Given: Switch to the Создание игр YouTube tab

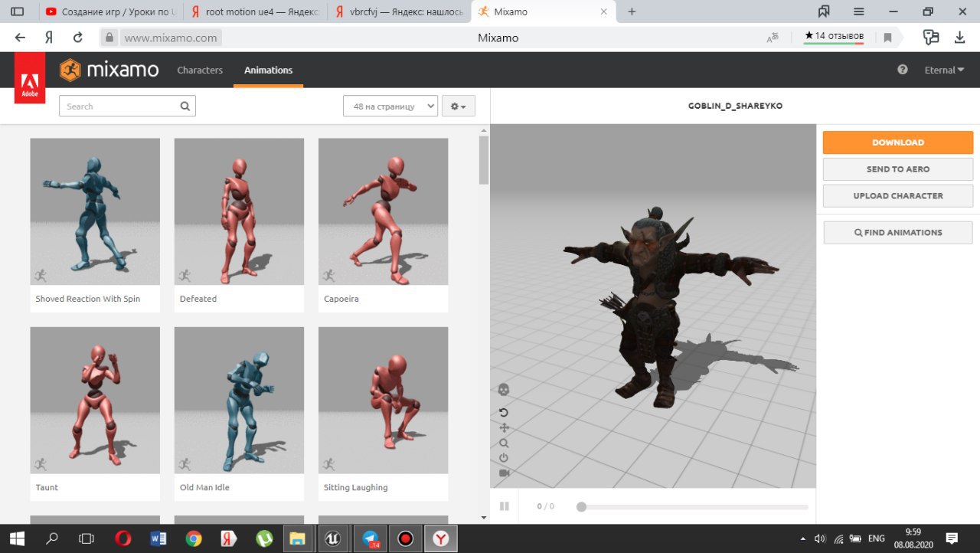Looking at the screenshot, I should pyautogui.click(x=110, y=11).
